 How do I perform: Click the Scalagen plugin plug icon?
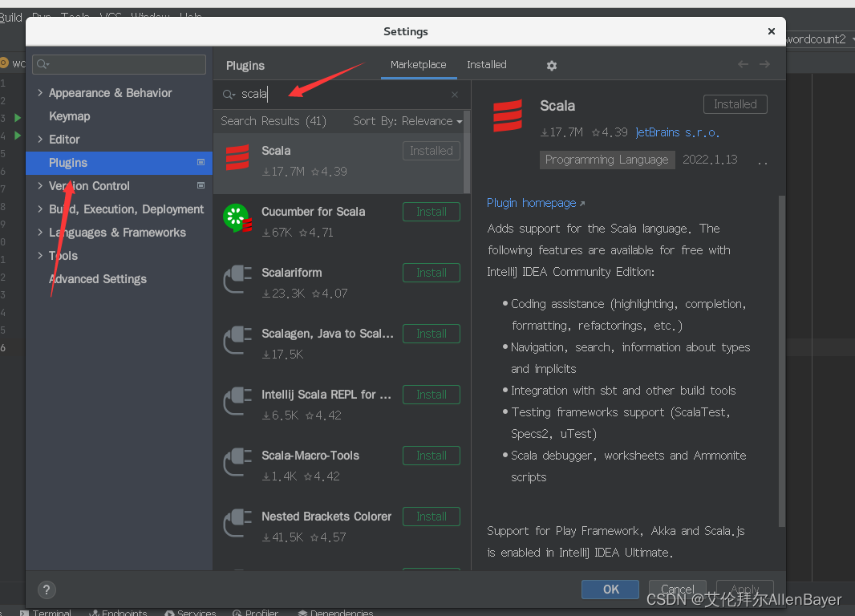237,340
